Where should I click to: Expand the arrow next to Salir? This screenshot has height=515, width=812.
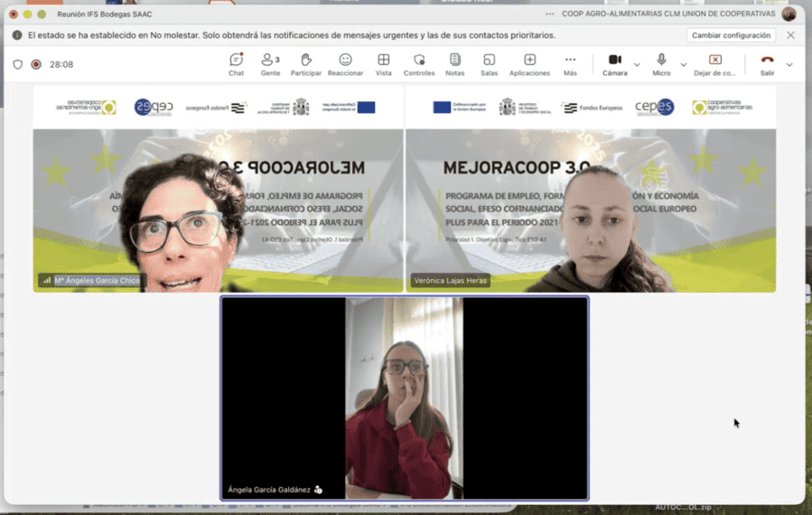click(789, 65)
